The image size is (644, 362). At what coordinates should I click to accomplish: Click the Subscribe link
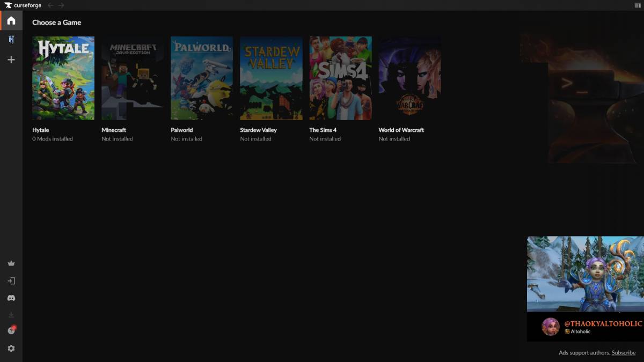(x=623, y=353)
